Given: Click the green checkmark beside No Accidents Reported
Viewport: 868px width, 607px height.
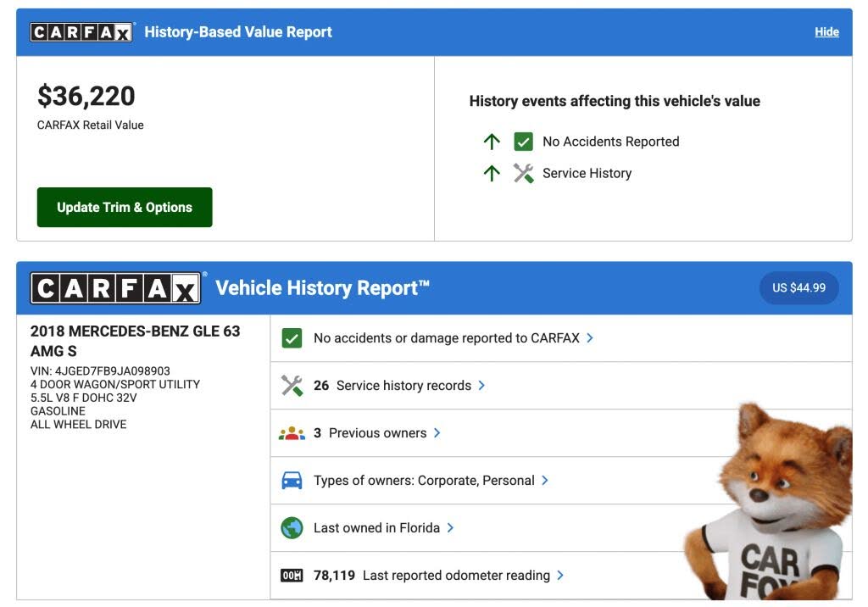Looking at the screenshot, I should pyautogui.click(x=523, y=142).
